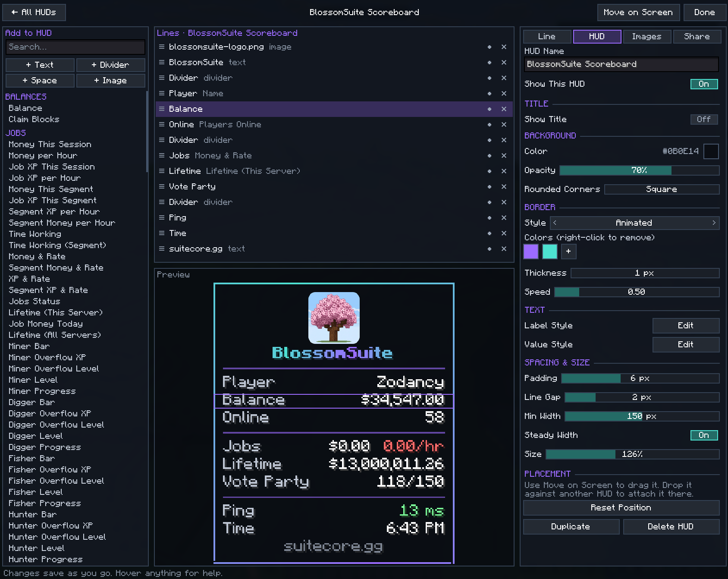Screen dimensions: 728x579
Task: Adjust the Opacity slider
Action: (x=640, y=170)
